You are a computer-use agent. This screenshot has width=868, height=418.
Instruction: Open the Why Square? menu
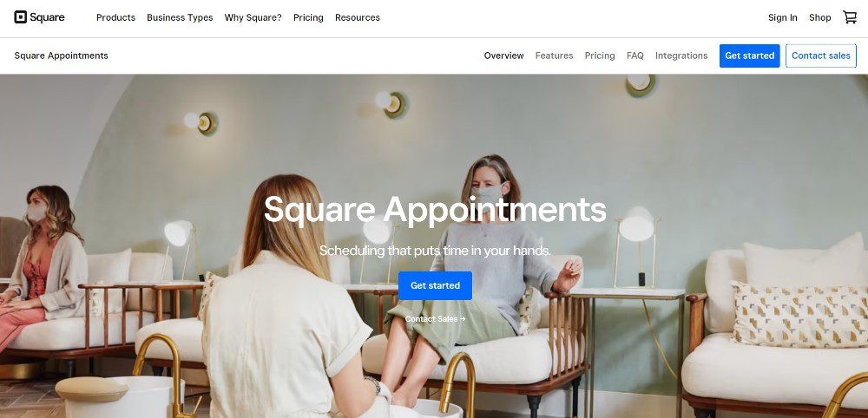[x=253, y=17]
